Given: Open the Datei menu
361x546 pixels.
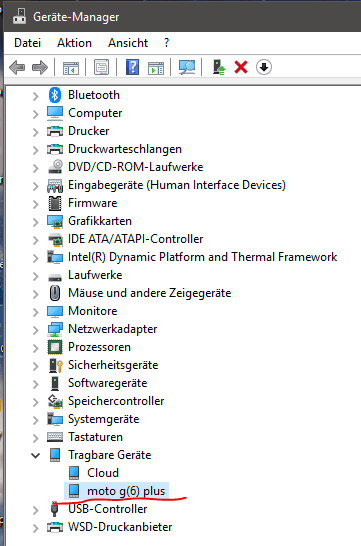Looking at the screenshot, I should pyautogui.click(x=28, y=43).
